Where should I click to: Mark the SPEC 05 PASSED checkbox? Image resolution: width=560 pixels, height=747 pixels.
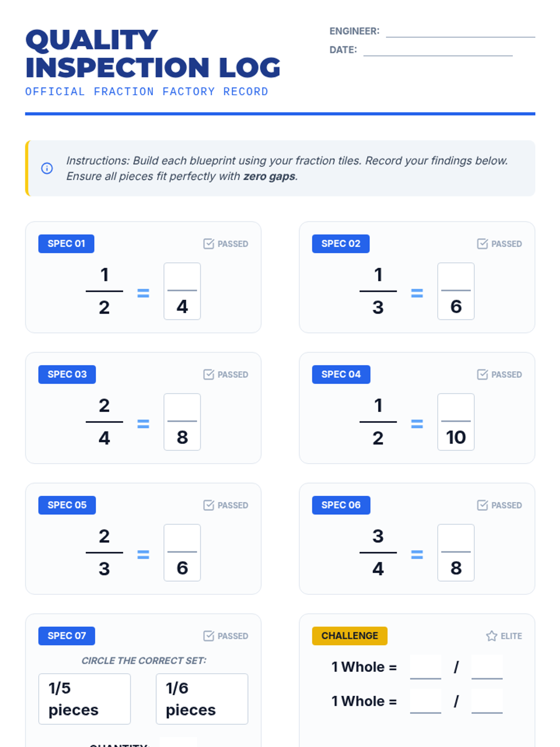click(x=209, y=505)
